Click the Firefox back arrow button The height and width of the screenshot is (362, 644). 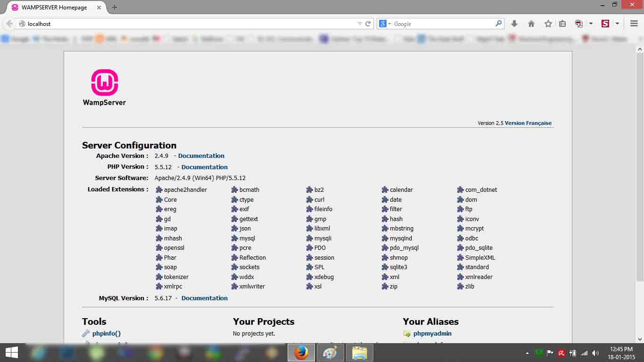9,24
